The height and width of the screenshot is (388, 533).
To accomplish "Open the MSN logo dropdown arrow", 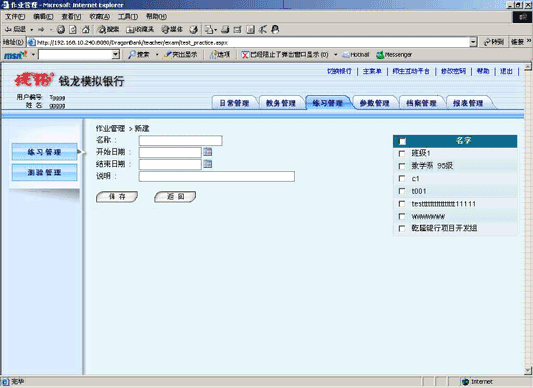I will [x=33, y=54].
